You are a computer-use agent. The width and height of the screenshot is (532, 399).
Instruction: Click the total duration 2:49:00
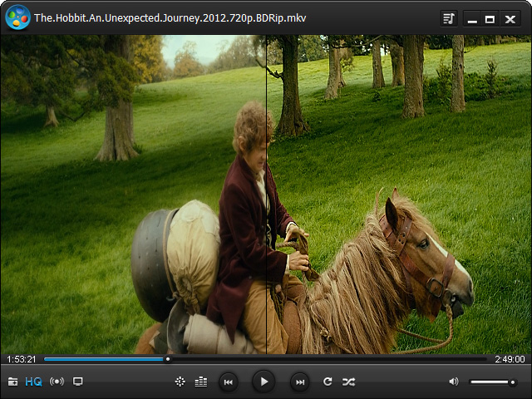[510, 359]
